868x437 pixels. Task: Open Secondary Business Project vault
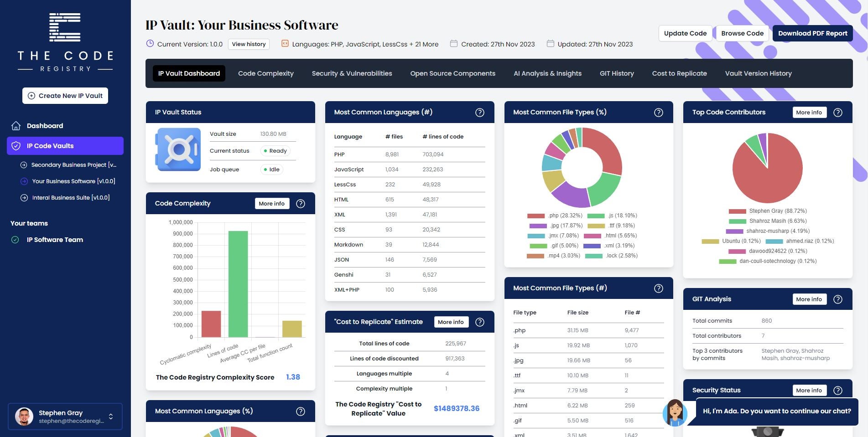tap(73, 165)
